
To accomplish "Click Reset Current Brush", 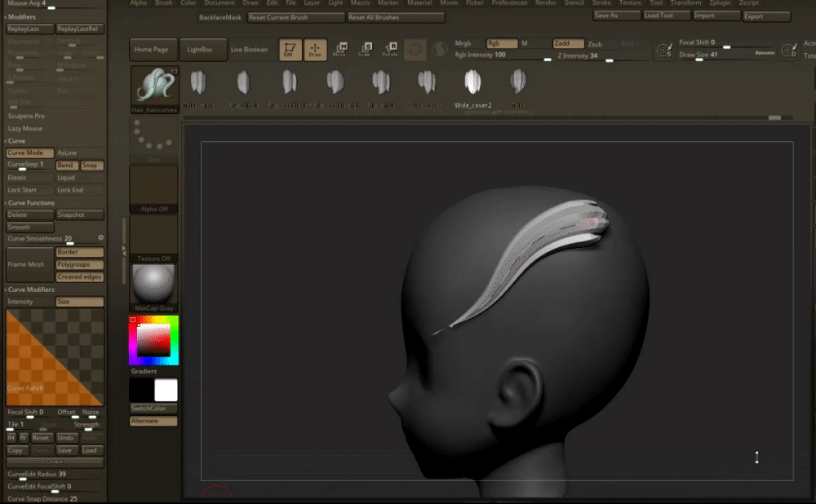I will [296, 18].
